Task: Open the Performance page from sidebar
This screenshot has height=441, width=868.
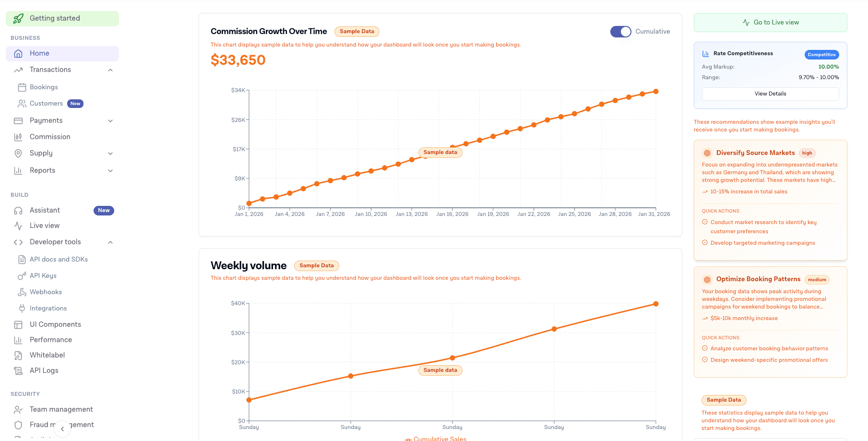Action: [x=51, y=340]
